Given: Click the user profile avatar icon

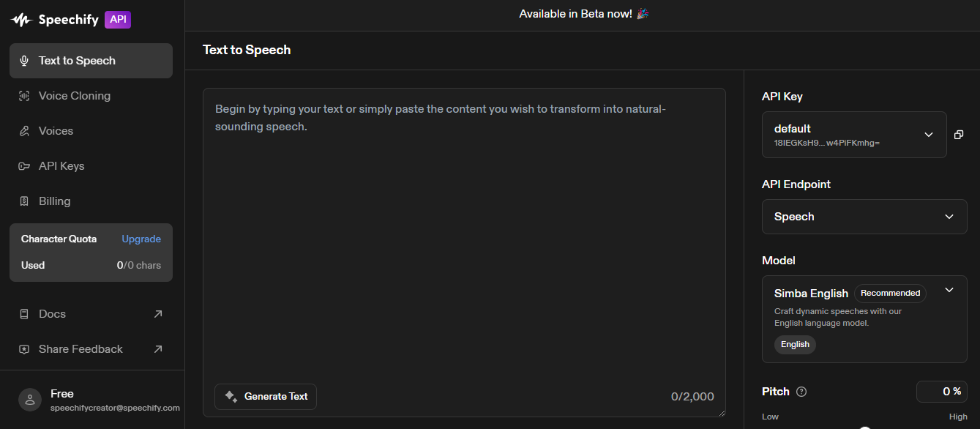Looking at the screenshot, I should click(x=30, y=400).
